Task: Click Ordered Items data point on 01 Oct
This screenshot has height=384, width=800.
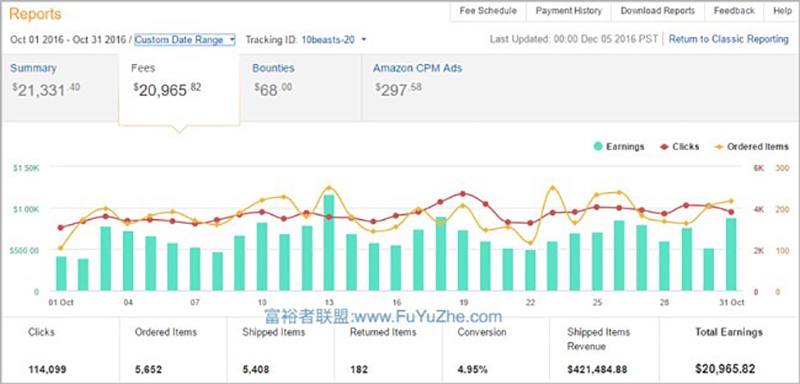Action: coord(61,248)
